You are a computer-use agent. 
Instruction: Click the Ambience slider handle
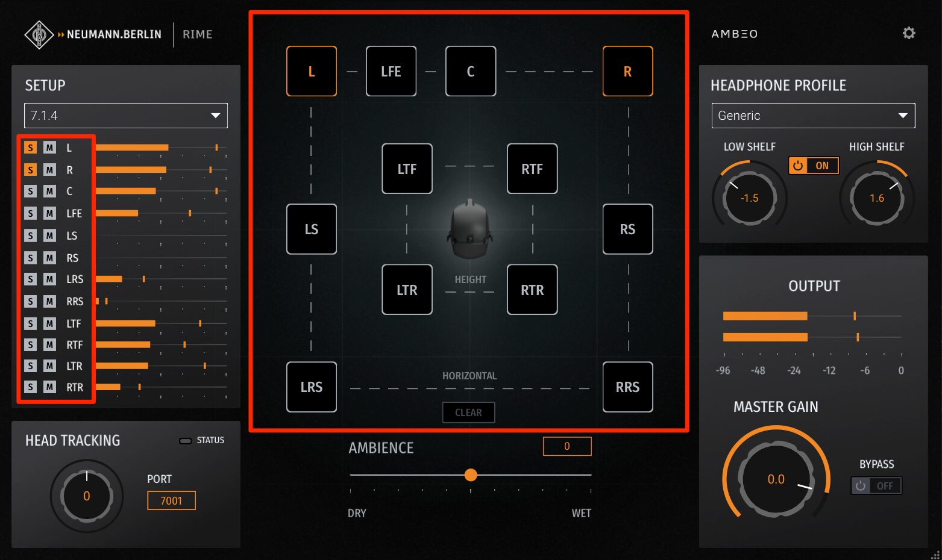click(x=471, y=475)
